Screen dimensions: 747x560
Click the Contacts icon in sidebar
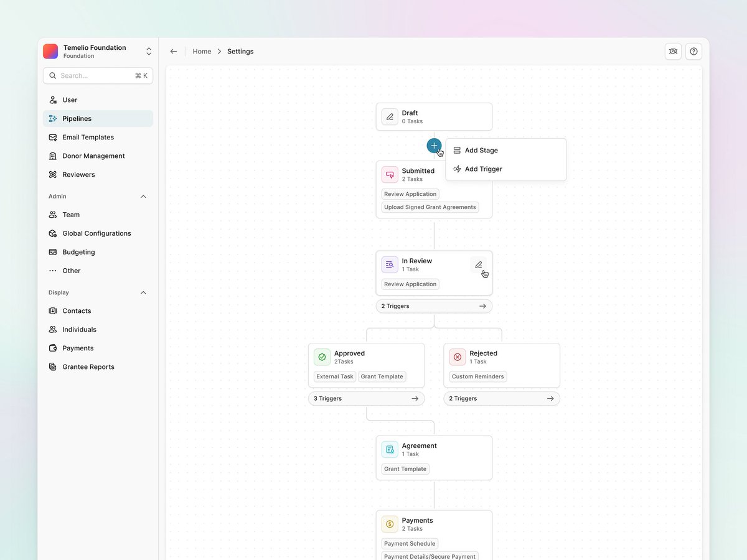53,310
